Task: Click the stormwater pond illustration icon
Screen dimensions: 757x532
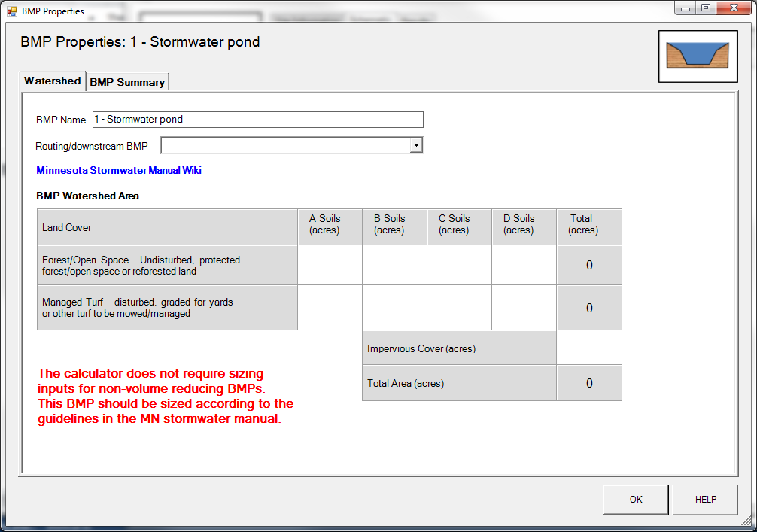Action: point(697,56)
